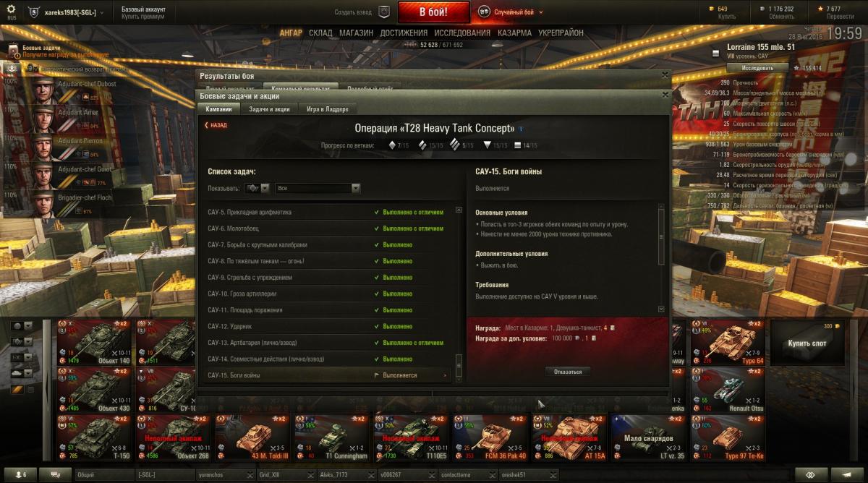Open the settings gear menu
Screen dimensions: 868x483
[x=11, y=9]
